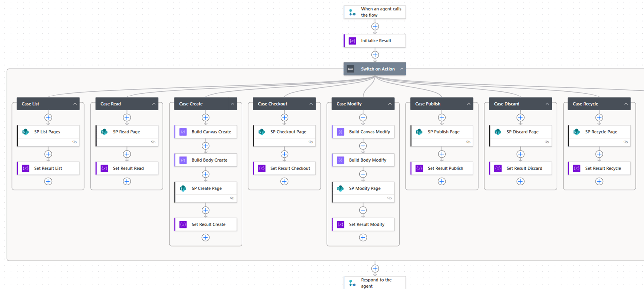Open the SP Read Page action card

tap(127, 132)
